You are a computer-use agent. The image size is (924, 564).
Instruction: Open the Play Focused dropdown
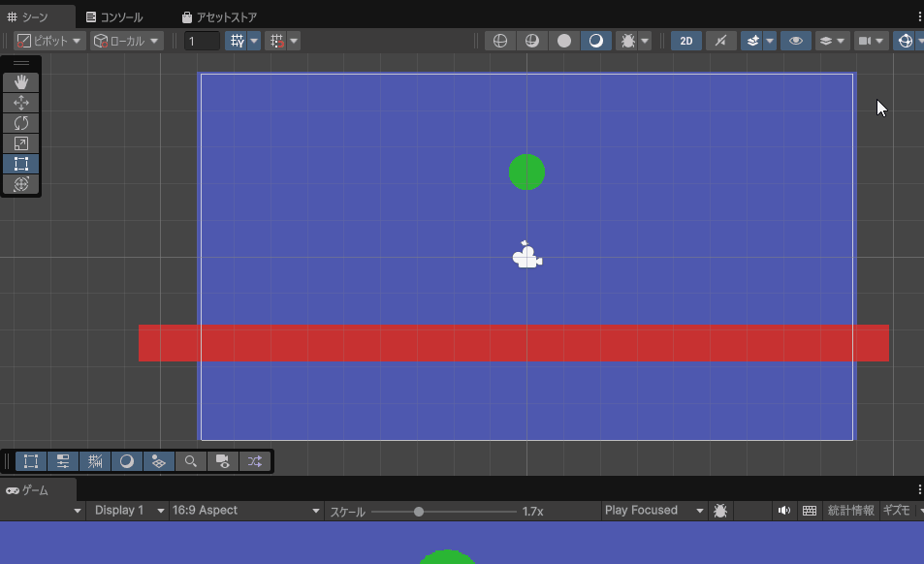pos(653,511)
